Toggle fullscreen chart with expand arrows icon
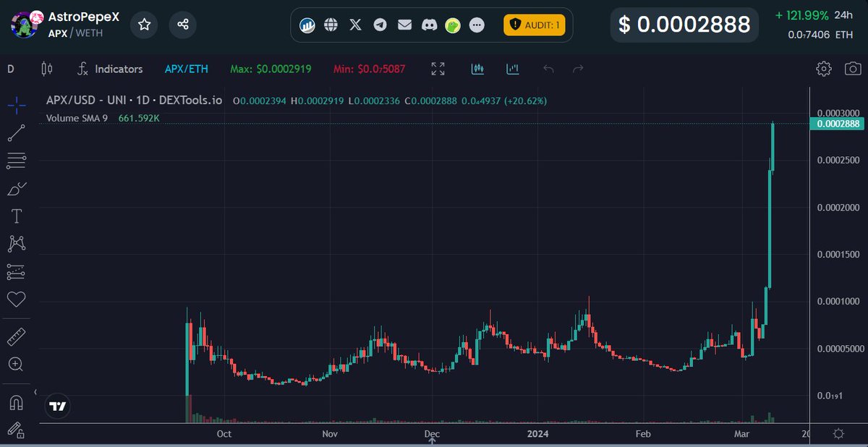 pyautogui.click(x=438, y=69)
